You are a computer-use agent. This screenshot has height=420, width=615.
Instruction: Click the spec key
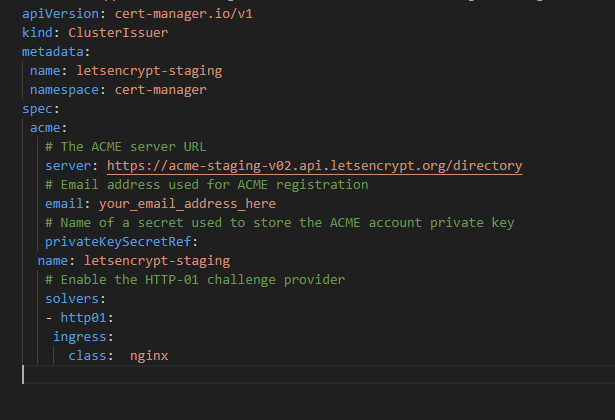click(37, 109)
